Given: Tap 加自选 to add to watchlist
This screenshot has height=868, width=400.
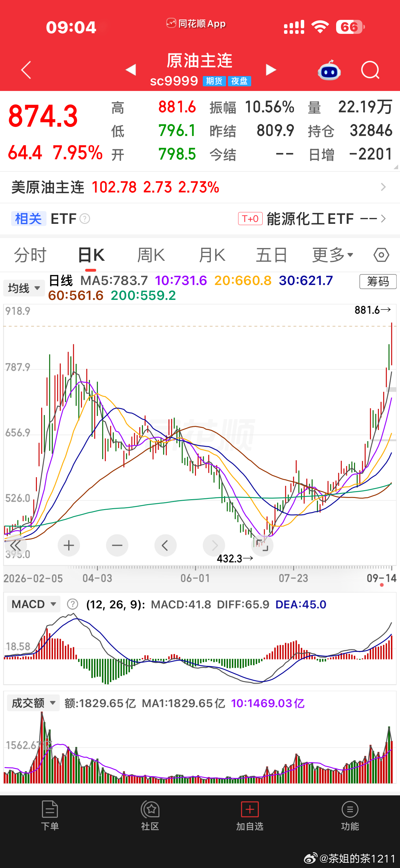Looking at the screenshot, I should (250, 816).
